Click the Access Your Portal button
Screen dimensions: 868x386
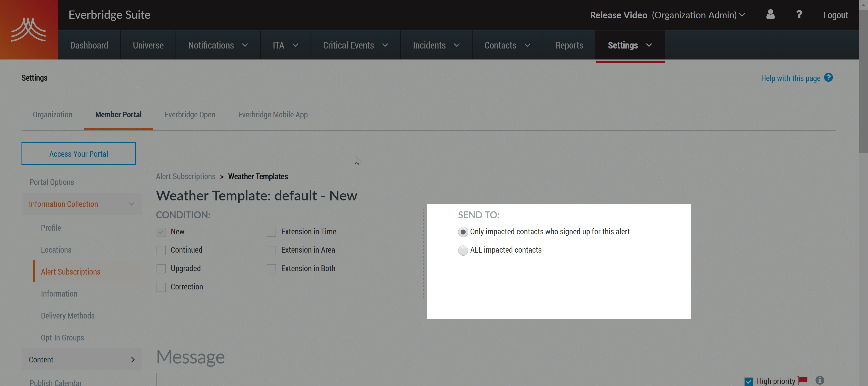coord(78,153)
